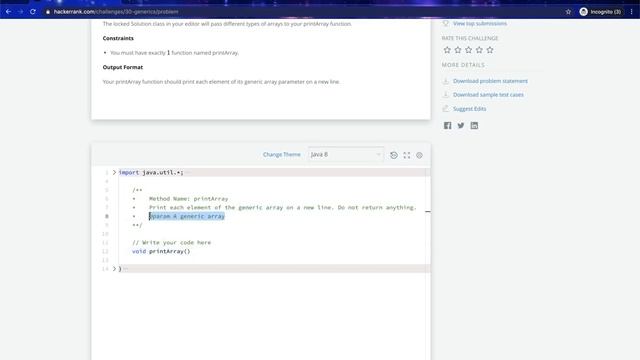Open View top submissions link

480,24
